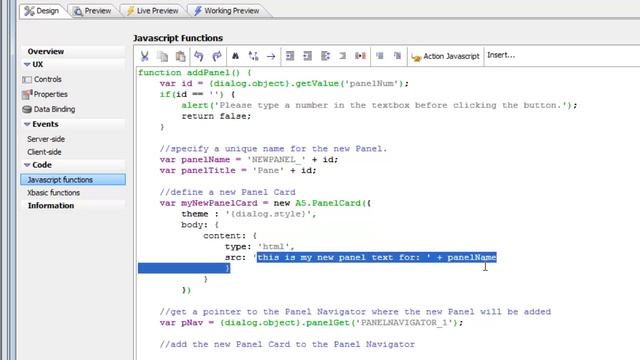Click the red-marked breakpoint toolbar icon
Image resolution: width=640 pixels, height=360 pixels.
coord(360,56)
